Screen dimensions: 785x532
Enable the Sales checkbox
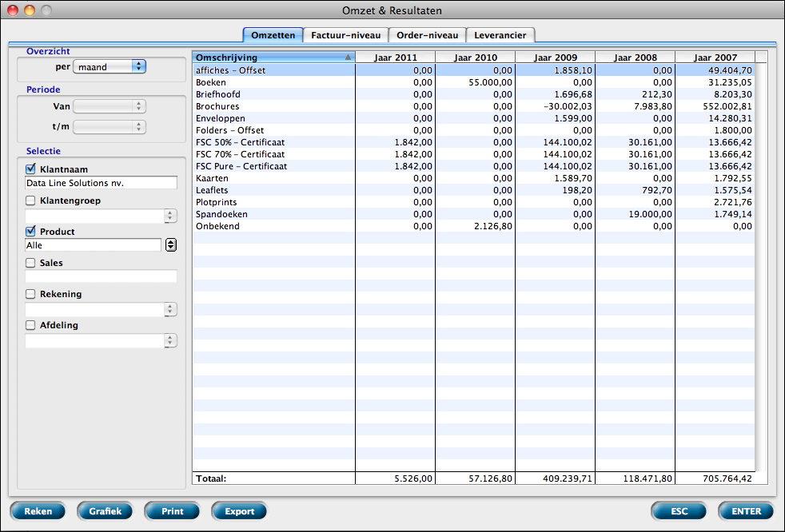pos(30,263)
